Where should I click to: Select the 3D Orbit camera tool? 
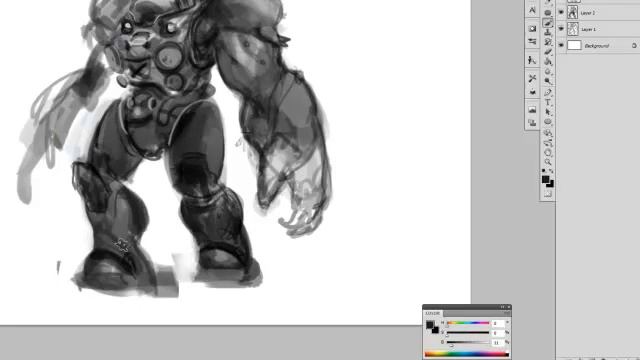548,143
